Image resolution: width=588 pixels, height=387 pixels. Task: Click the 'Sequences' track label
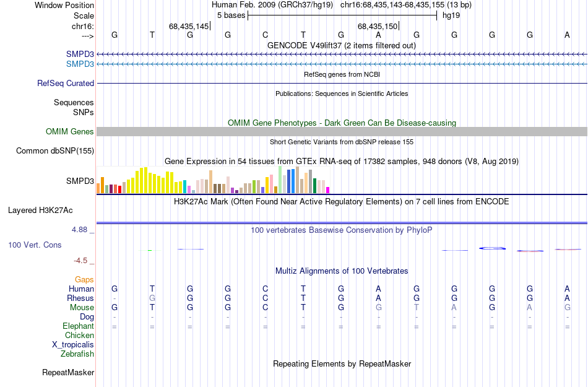pos(74,102)
